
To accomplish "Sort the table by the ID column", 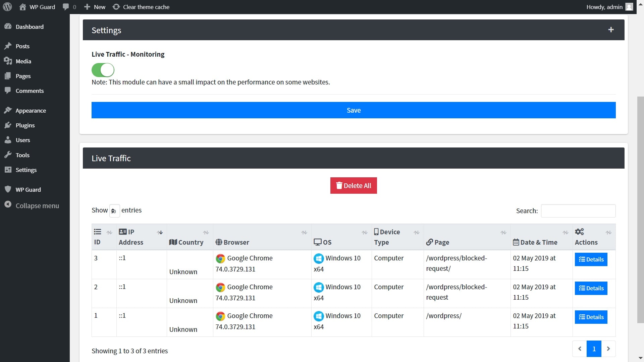I will (109, 232).
